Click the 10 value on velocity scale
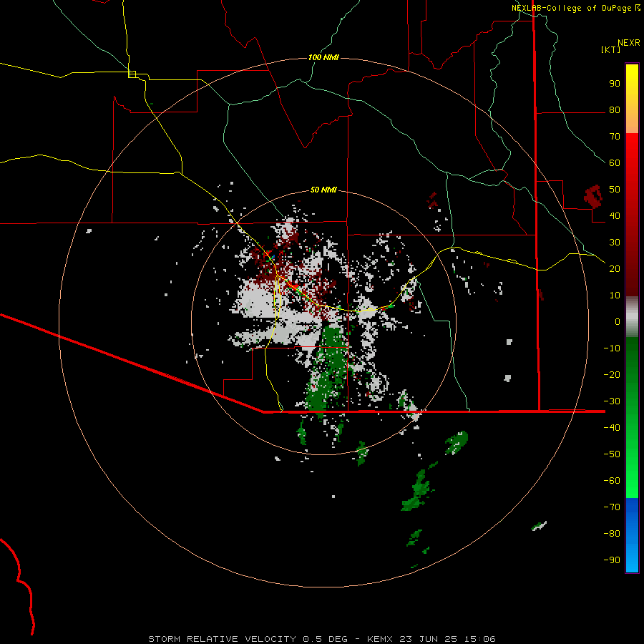This screenshot has width=644, height=644. point(615,296)
